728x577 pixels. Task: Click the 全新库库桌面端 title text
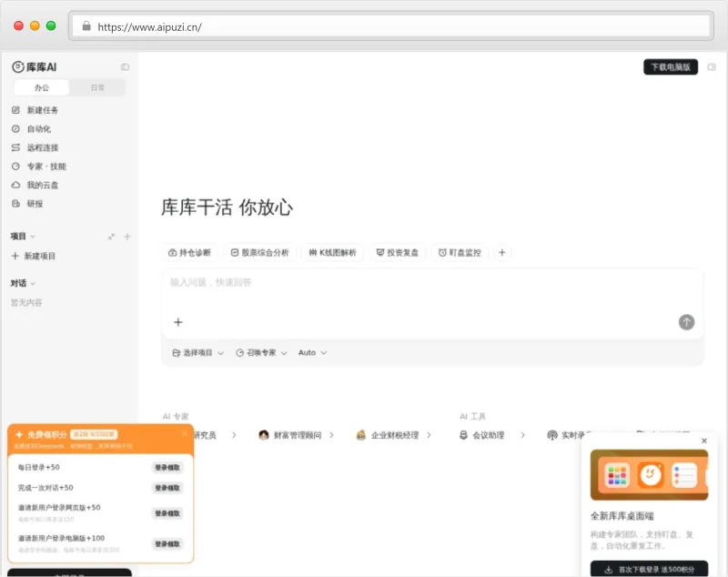click(622, 516)
